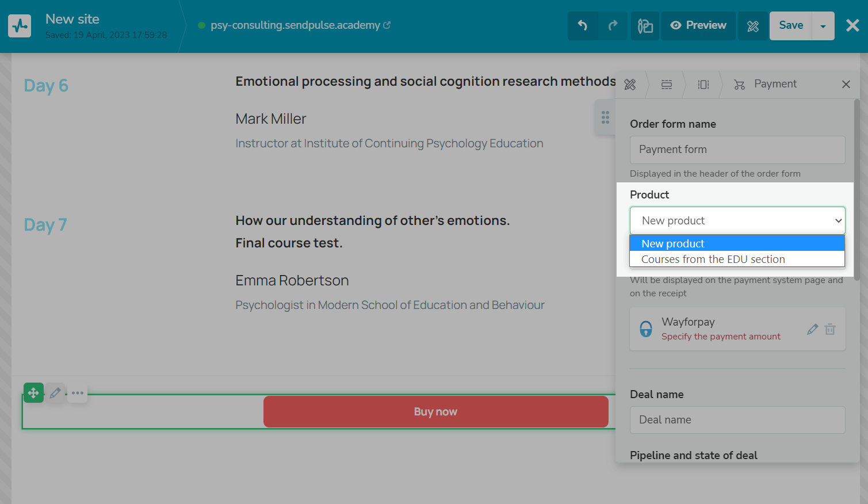Open the block more options ellipsis
Viewport: 868px width, 504px height.
tap(78, 393)
